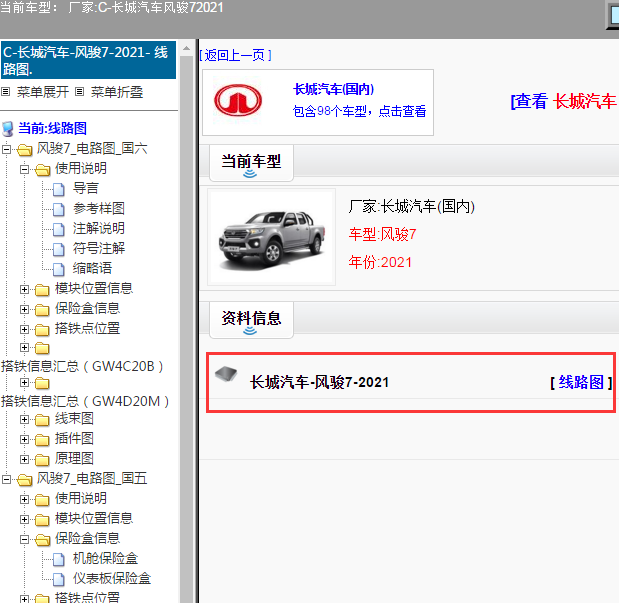Image resolution: width=619 pixels, height=603 pixels.
Task: Select the 符号注解 tree item
Action: pos(99,248)
